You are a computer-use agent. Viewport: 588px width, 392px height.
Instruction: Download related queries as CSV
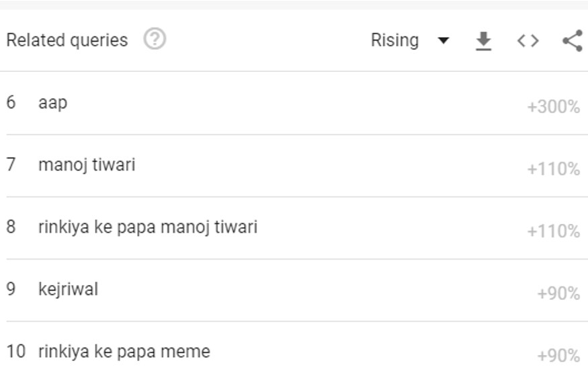point(483,40)
